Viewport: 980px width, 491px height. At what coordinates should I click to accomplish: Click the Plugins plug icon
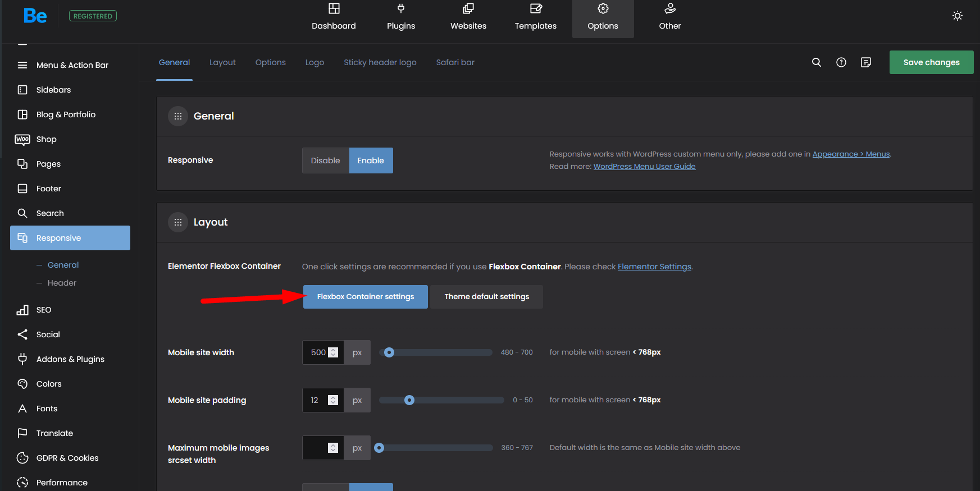point(401,8)
